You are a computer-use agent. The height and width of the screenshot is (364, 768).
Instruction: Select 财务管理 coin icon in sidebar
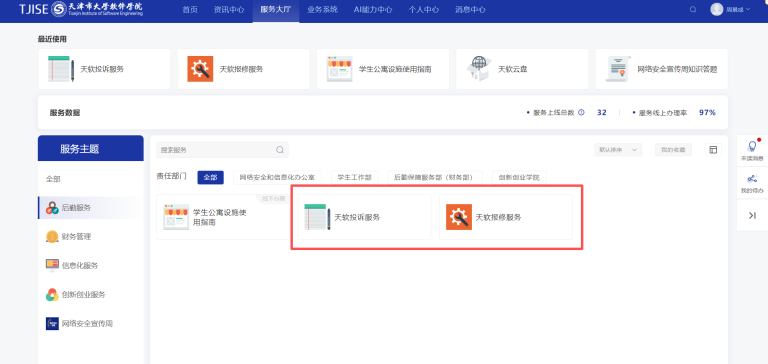52,237
